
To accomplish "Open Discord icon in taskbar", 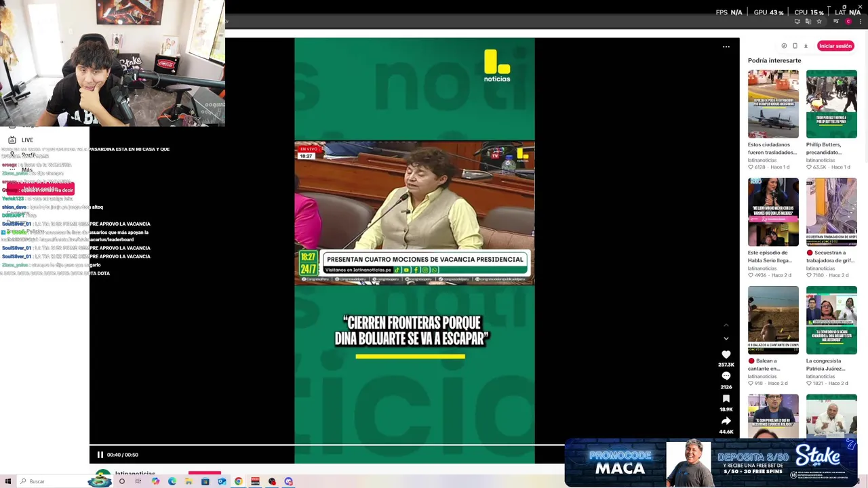I will coord(289,481).
